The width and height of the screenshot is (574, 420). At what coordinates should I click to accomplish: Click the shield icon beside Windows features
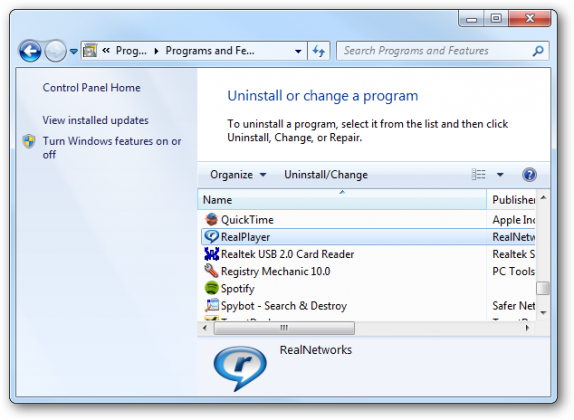[29, 141]
